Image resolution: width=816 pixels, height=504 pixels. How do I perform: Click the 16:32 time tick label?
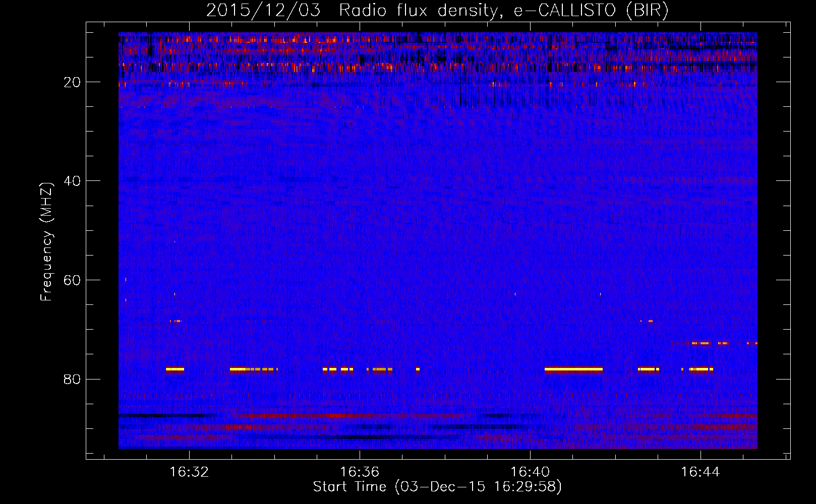(x=189, y=472)
